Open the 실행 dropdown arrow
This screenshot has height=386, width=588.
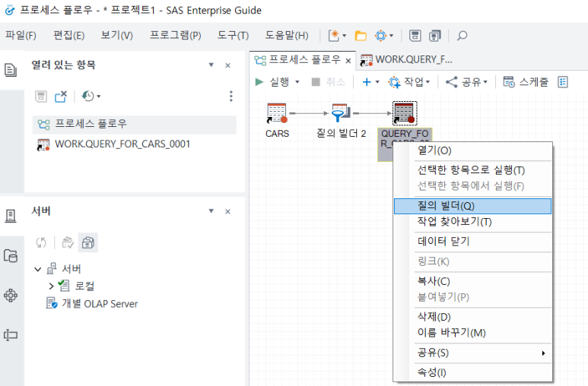[297, 82]
